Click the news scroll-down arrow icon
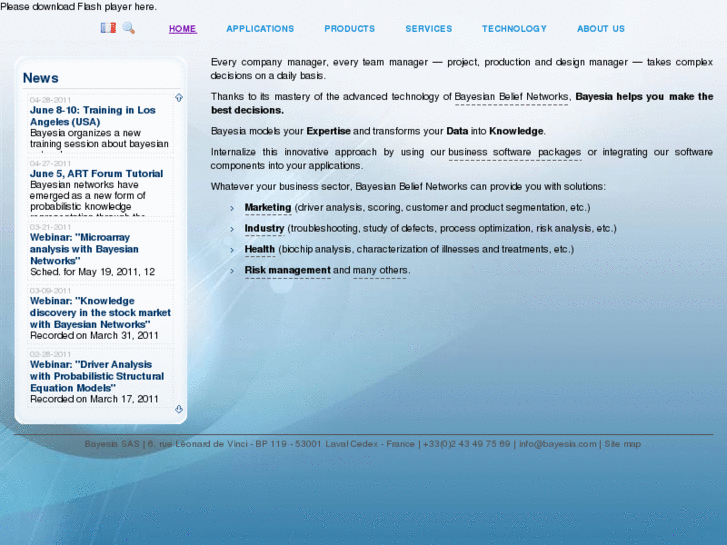The image size is (727, 545). [179, 409]
